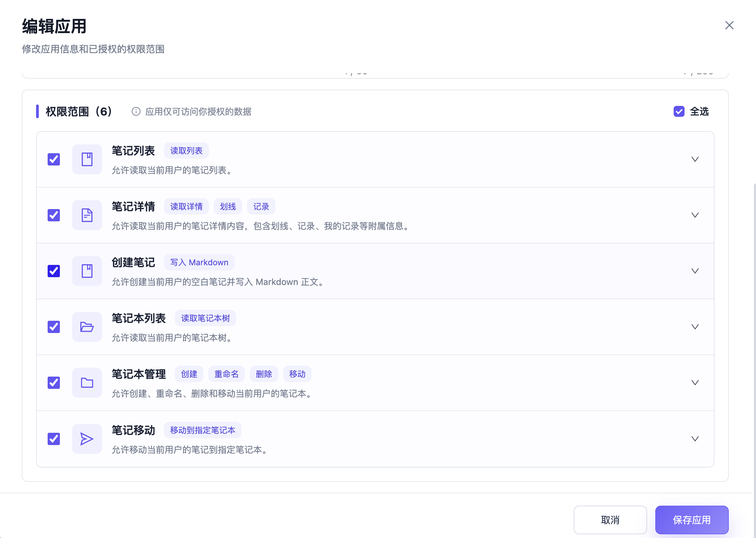Click the 重命名 tag in 笔记本管理
Screen dimensions: 756x538
[x=227, y=374]
